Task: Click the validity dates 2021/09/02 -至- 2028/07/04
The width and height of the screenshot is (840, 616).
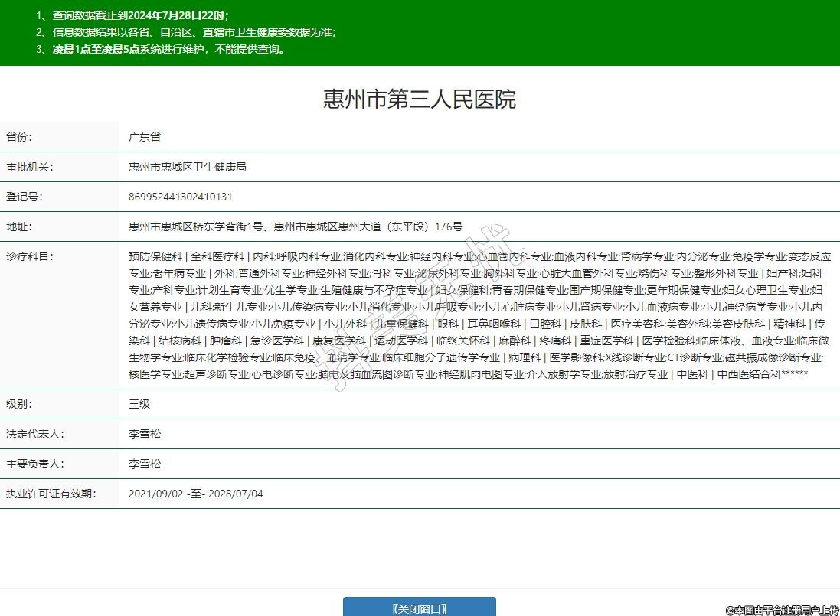Action: 196,494
